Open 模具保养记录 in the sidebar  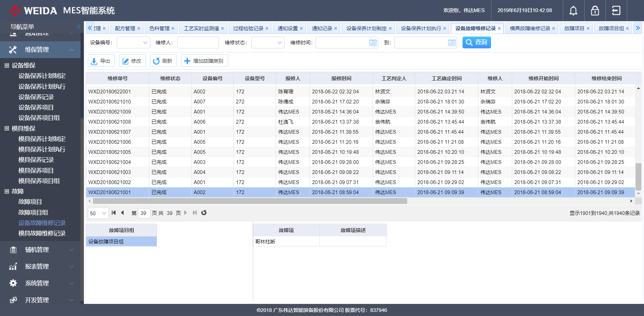click(x=36, y=160)
